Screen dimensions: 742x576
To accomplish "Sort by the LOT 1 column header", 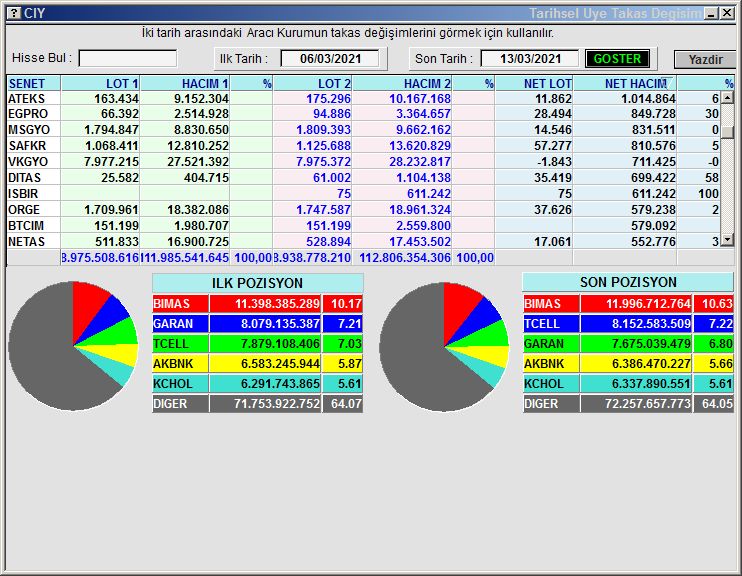I will pos(100,84).
